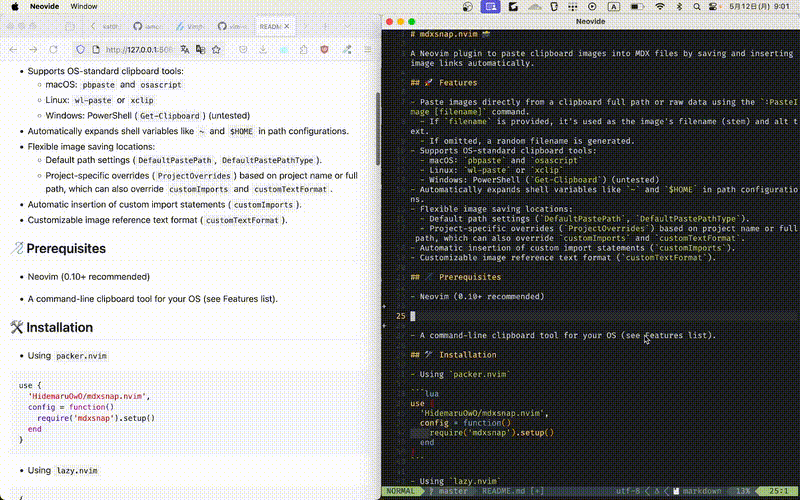Click 'Neovim (0.10+ recommended)' in browser preview

pyautogui.click(x=89, y=277)
